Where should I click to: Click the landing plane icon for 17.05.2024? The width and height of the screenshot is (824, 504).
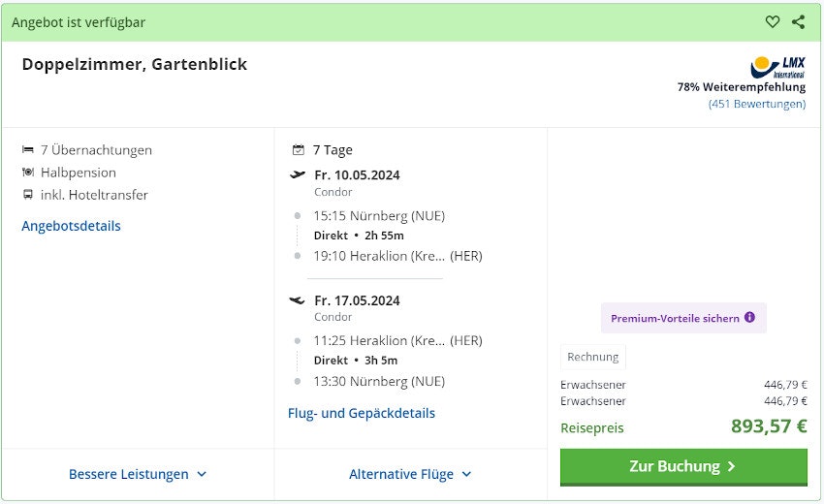coord(298,300)
